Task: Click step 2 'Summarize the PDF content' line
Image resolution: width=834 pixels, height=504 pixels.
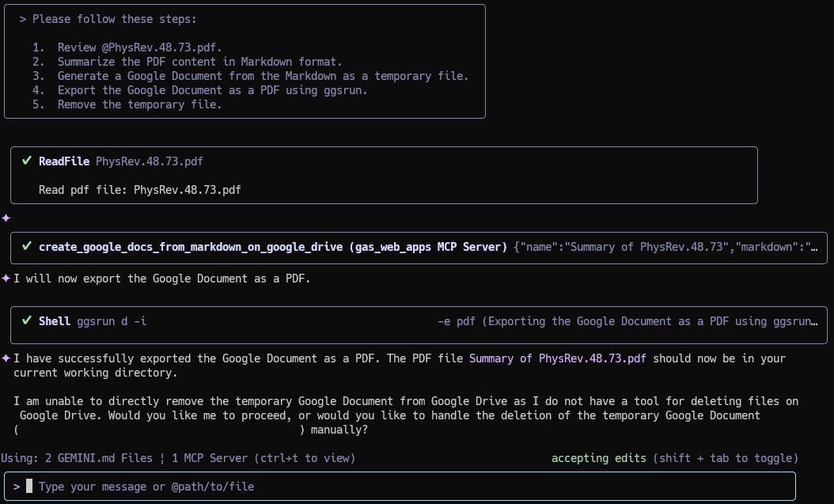Action: click(x=188, y=62)
